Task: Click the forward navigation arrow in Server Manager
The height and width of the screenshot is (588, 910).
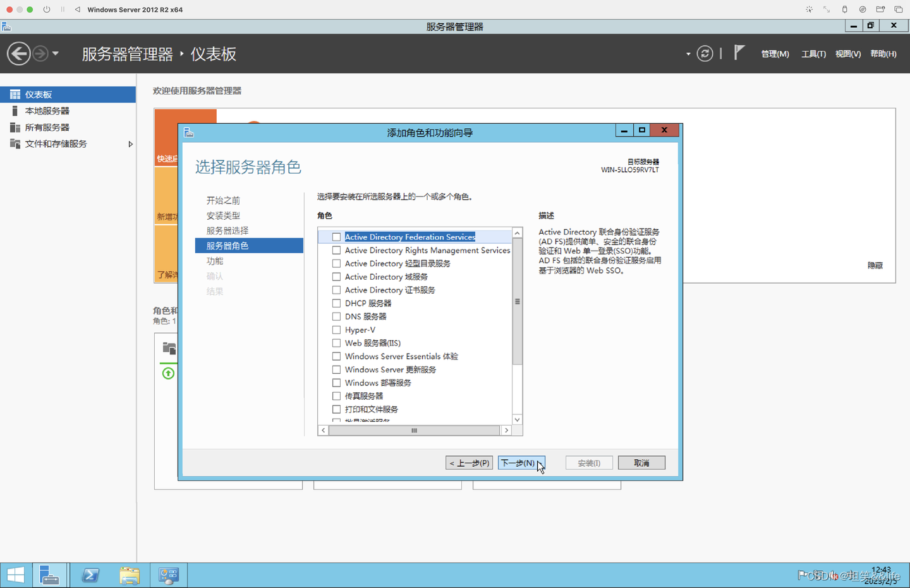Action: 40,54
